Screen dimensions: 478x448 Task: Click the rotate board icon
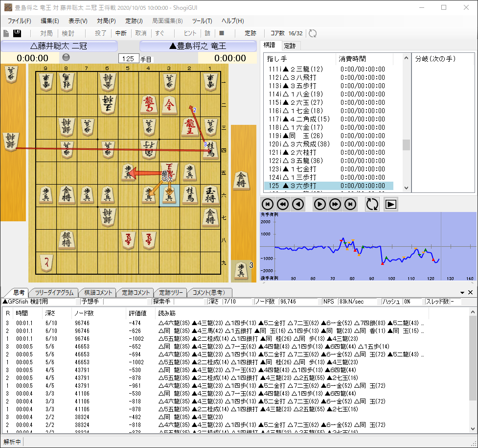click(x=372, y=204)
